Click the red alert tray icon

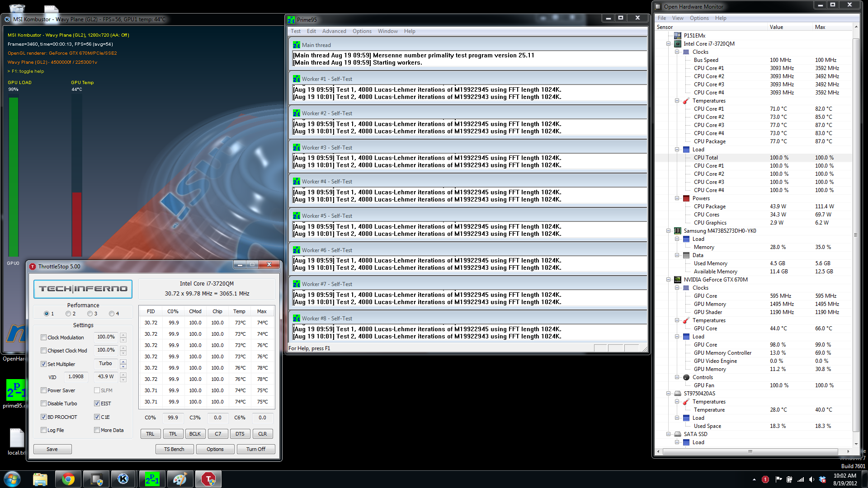[x=765, y=479]
